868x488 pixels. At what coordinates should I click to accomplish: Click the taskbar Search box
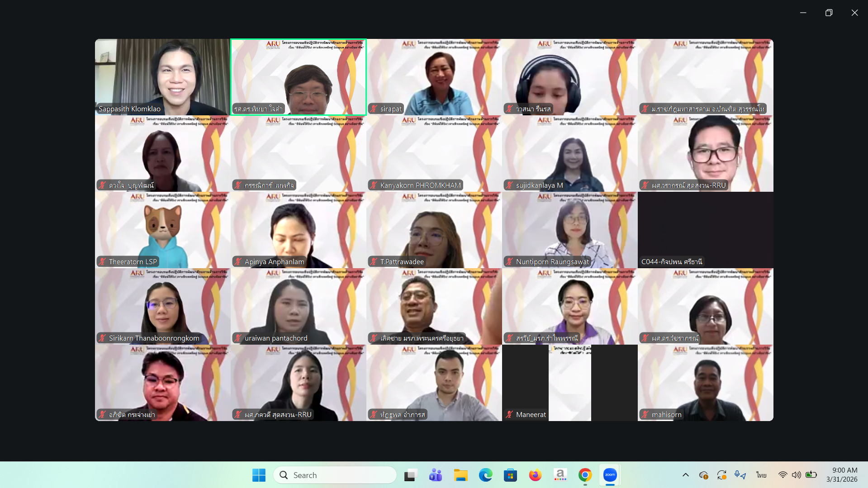click(335, 475)
